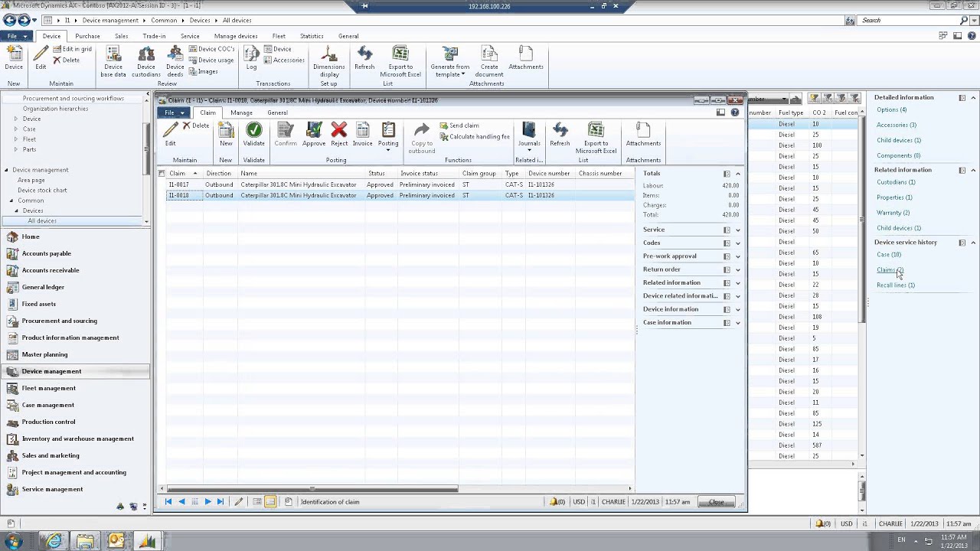Image resolution: width=980 pixels, height=551 pixels.
Task: Switch to the Manage tab in Claim window
Action: 241,112
